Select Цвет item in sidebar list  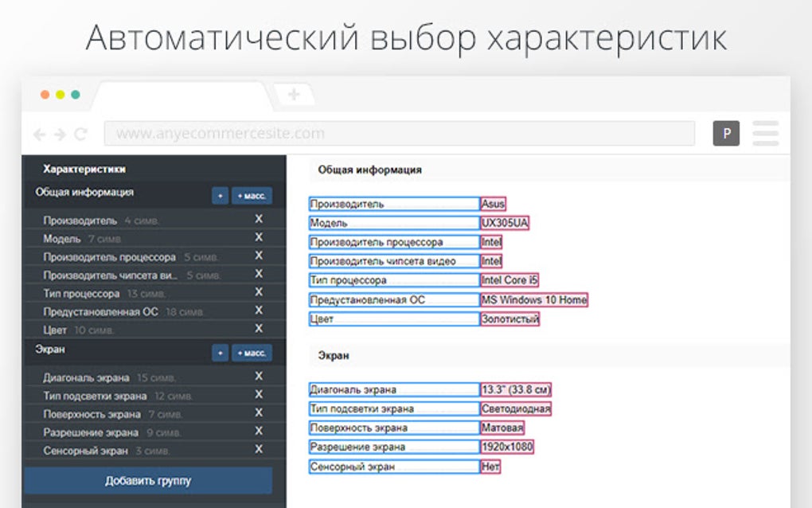(x=55, y=330)
